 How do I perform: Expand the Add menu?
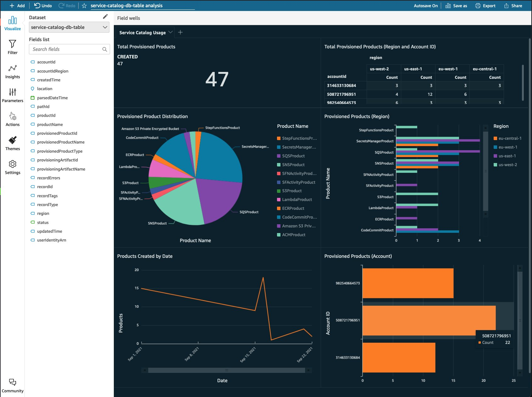[x=17, y=6]
